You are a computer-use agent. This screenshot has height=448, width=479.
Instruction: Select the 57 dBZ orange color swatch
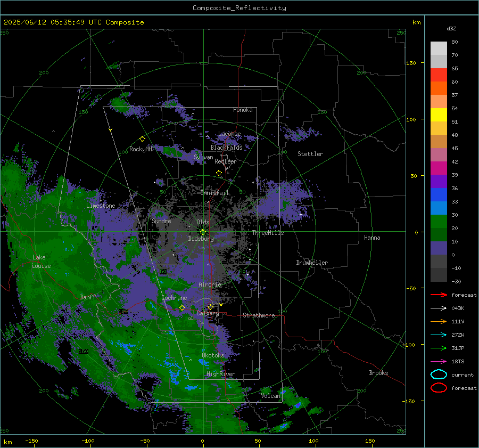click(x=439, y=88)
